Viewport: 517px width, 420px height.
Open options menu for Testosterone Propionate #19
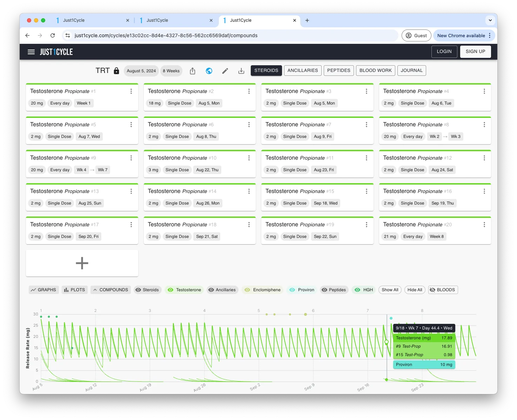pyautogui.click(x=367, y=225)
